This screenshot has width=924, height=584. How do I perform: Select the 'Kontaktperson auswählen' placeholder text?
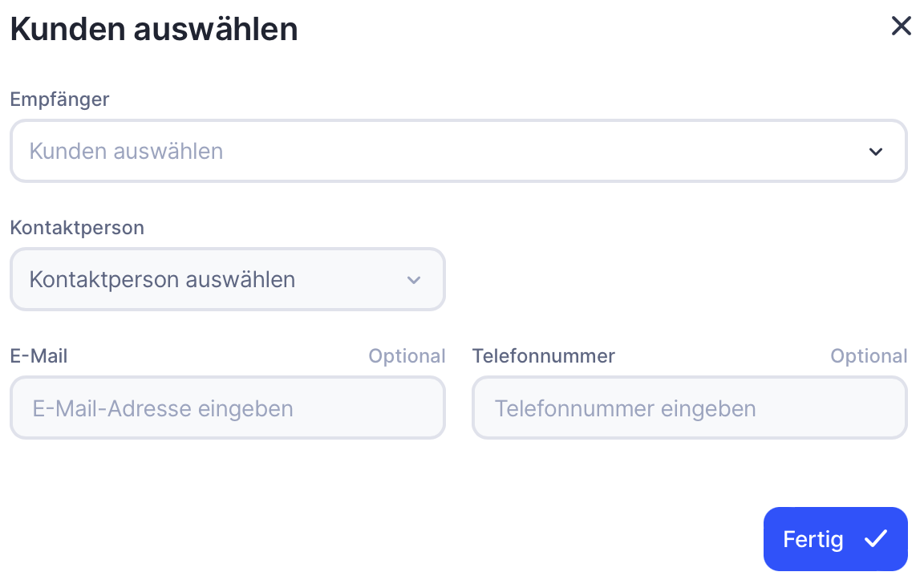(x=162, y=279)
